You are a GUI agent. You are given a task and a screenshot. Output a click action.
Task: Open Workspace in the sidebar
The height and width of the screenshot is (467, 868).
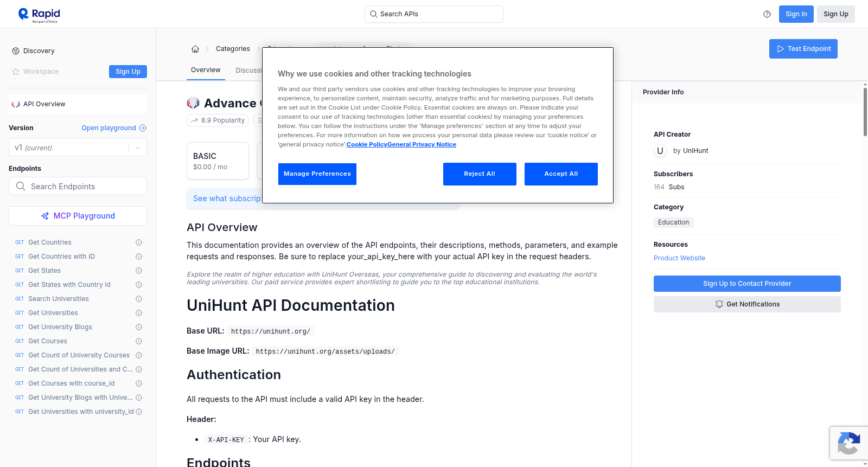coord(41,72)
